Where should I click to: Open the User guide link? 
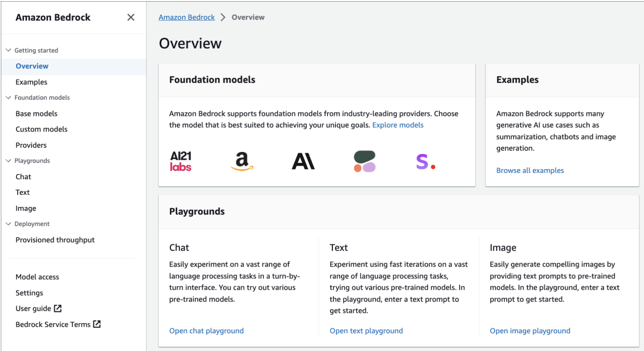coord(33,309)
